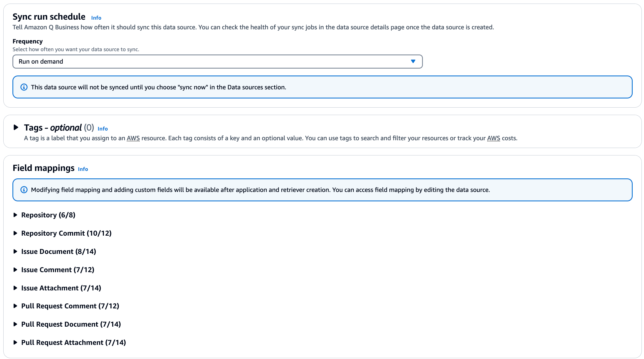Open Info link next to Sync run schedule

click(x=96, y=17)
